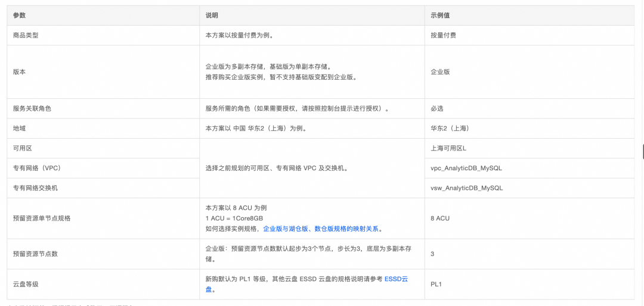The image size is (644, 306).
Task: Select the 专有网络（VPC） parameter cell
Action: [x=103, y=168]
